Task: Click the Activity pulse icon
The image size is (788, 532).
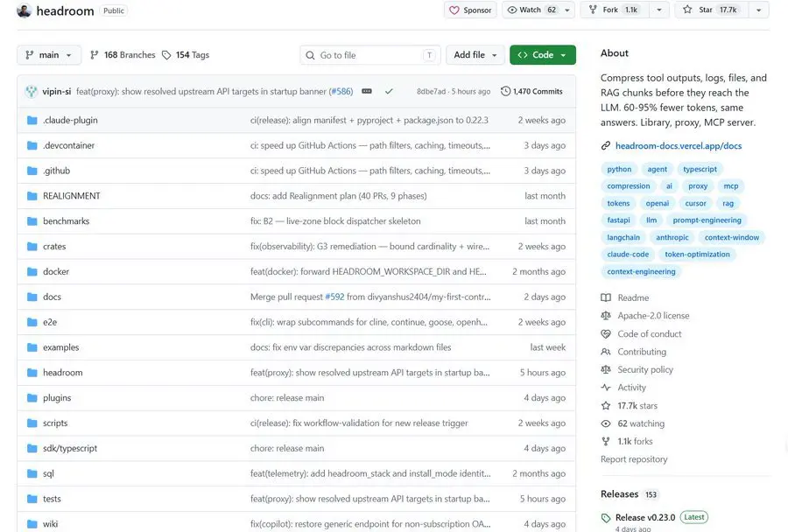Action: 606,388
